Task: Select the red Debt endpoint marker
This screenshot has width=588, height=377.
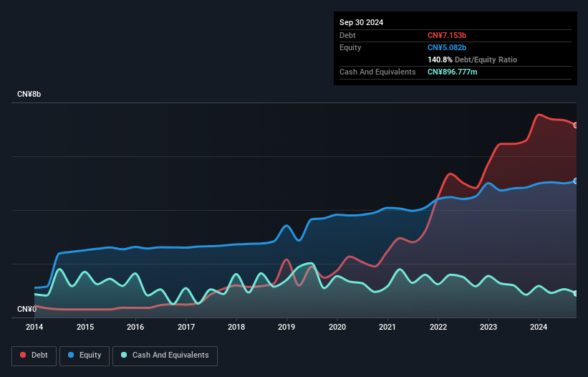Action: [x=576, y=125]
